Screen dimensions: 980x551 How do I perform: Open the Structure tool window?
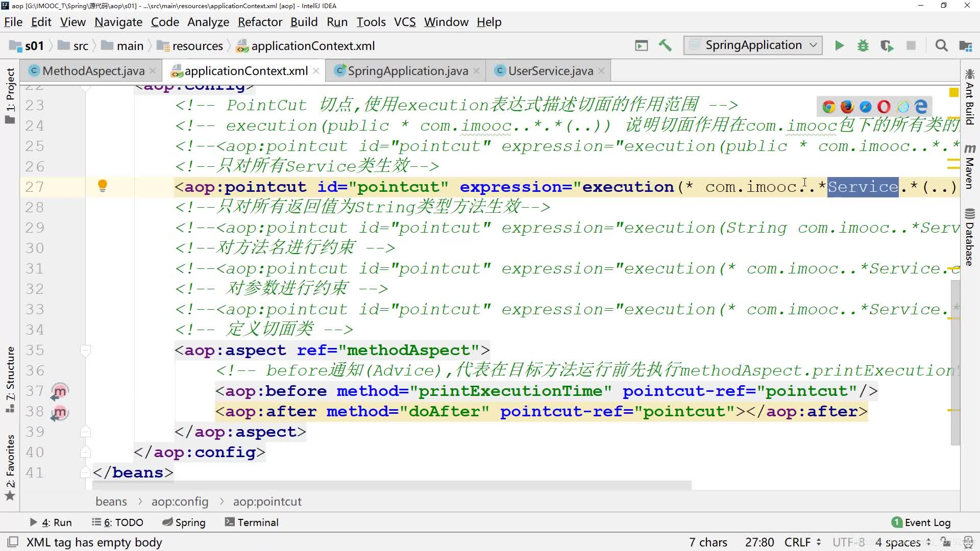10,380
